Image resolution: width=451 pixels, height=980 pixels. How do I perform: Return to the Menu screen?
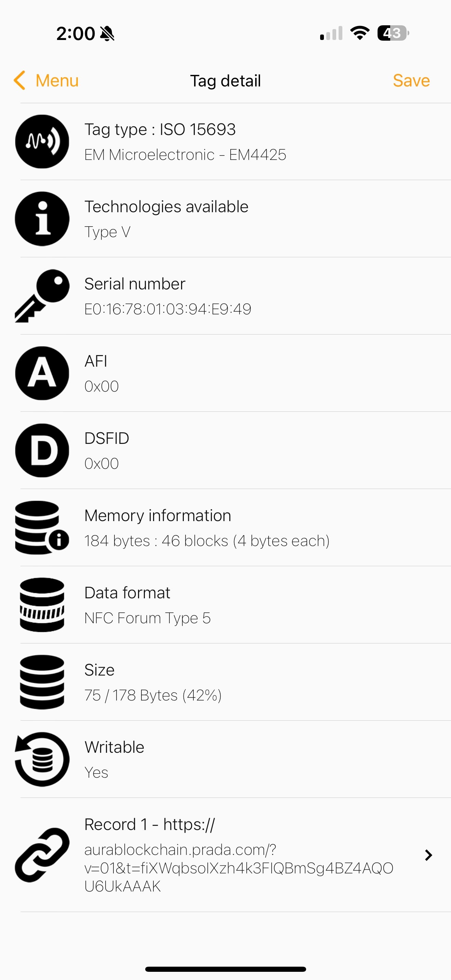(57, 81)
